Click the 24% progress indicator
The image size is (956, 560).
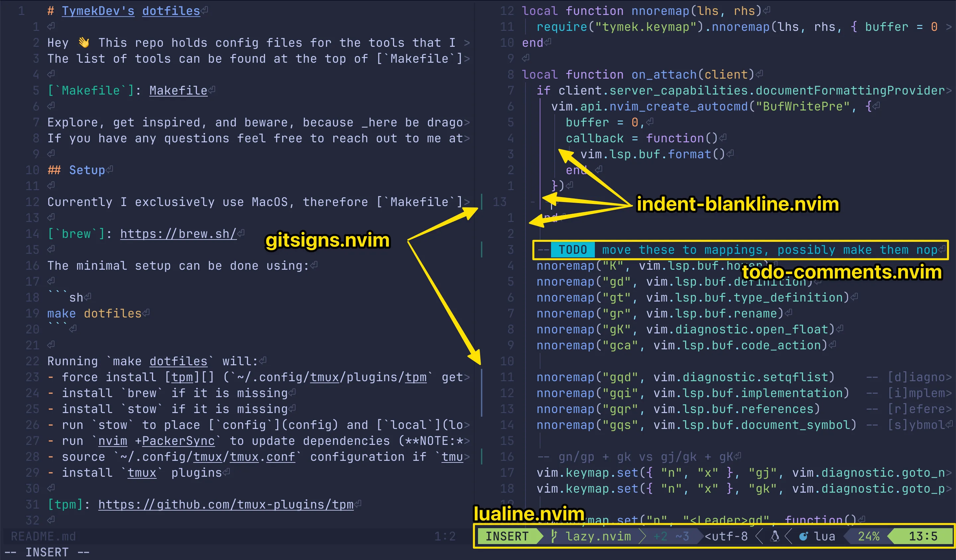869,536
